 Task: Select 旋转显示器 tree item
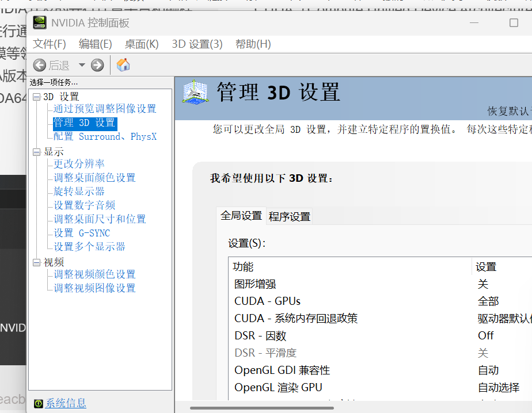[x=79, y=192]
